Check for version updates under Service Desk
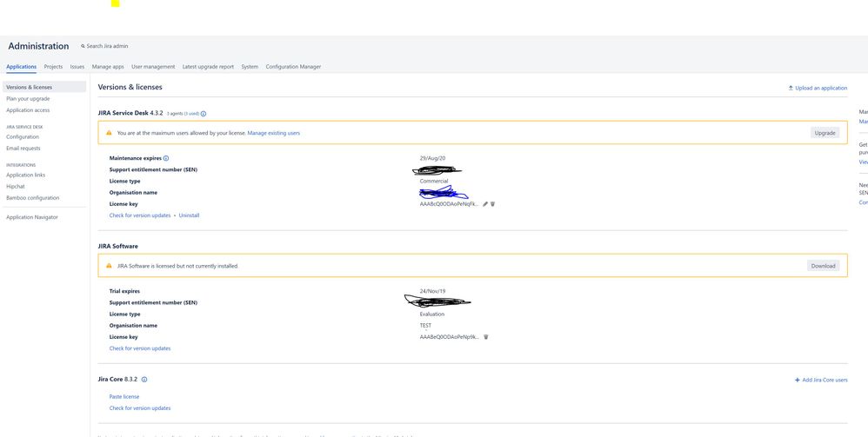The width and height of the screenshot is (868, 437). coord(140,215)
